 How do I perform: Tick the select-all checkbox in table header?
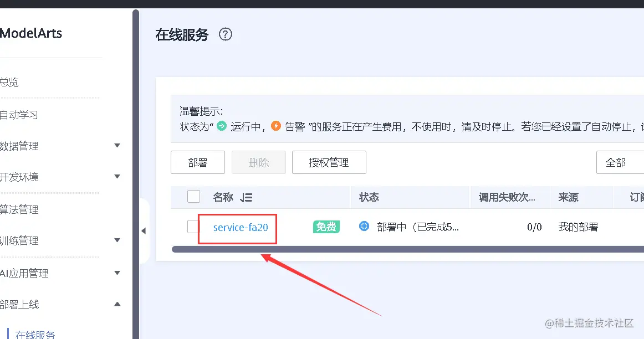[193, 197]
